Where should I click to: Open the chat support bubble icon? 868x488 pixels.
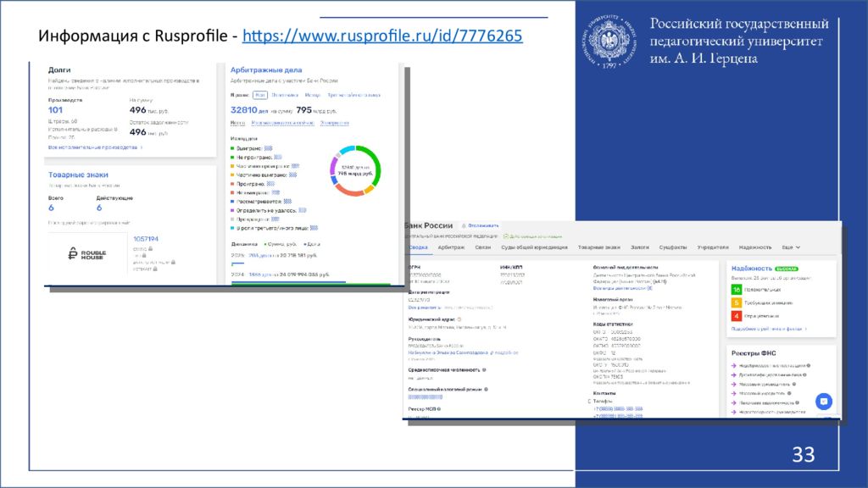click(x=824, y=401)
